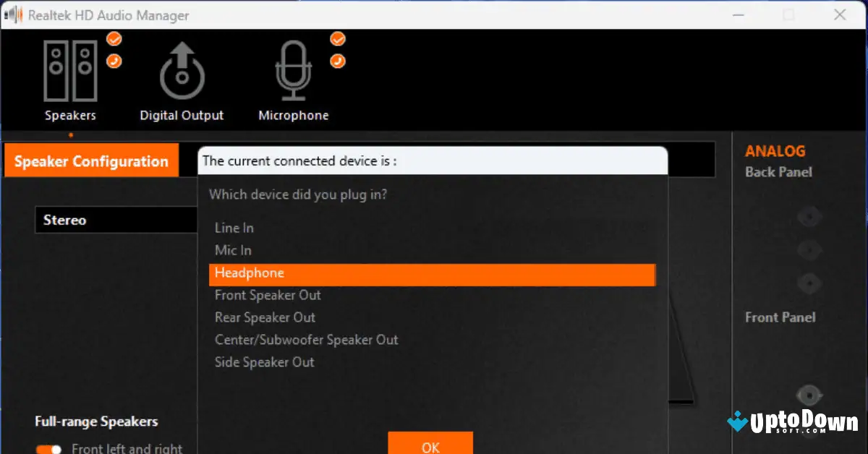Click the bottom back panel jack connector
The height and width of the screenshot is (454, 868).
pos(809,283)
